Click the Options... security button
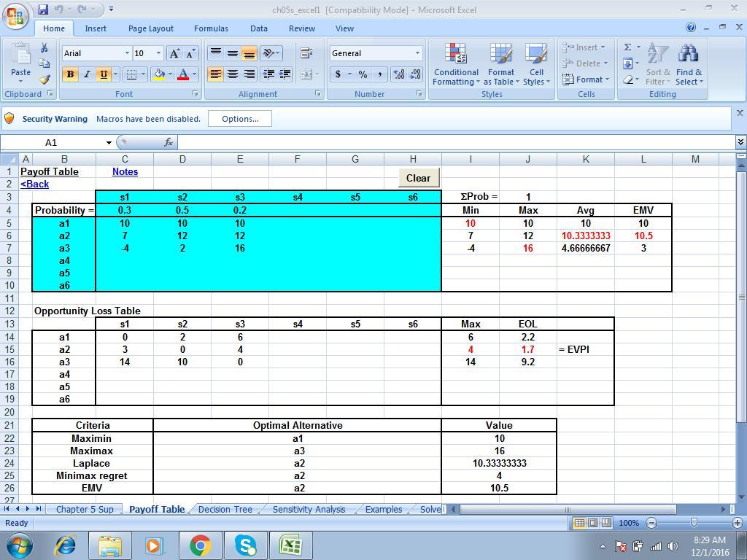The height and width of the screenshot is (560, 747). [x=240, y=119]
